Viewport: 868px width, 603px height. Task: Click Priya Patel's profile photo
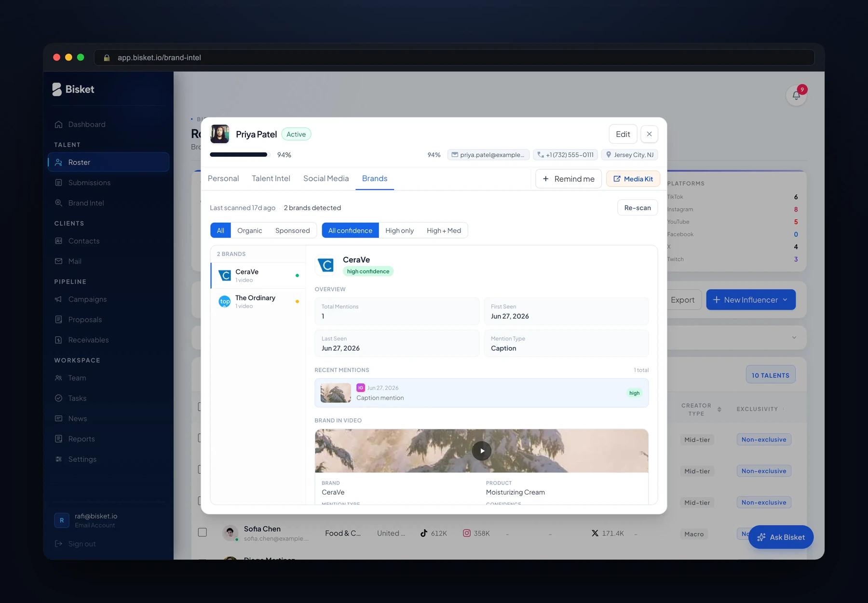click(220, 134)
